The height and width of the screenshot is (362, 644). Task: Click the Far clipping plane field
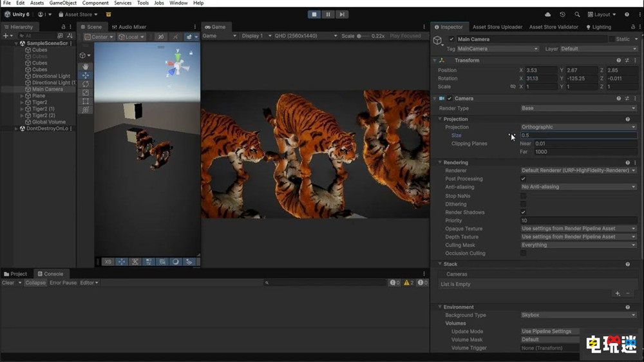[585, 152]
